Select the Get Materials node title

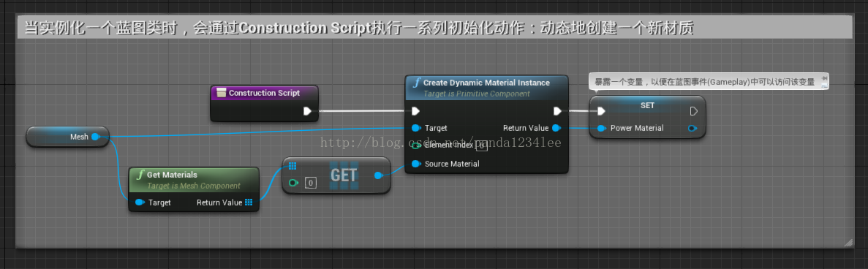172,175
